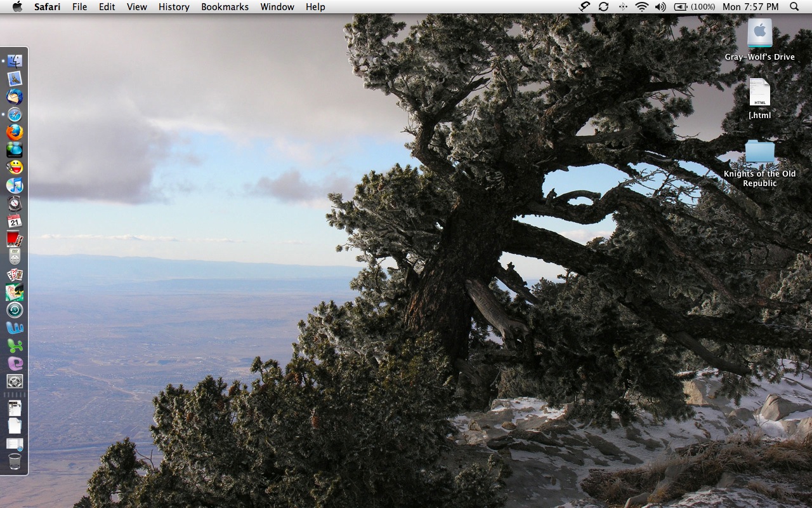Open Microsoft Messenger in the dock
This screenshot has width=812, height=508.
[x=15, y=150]
